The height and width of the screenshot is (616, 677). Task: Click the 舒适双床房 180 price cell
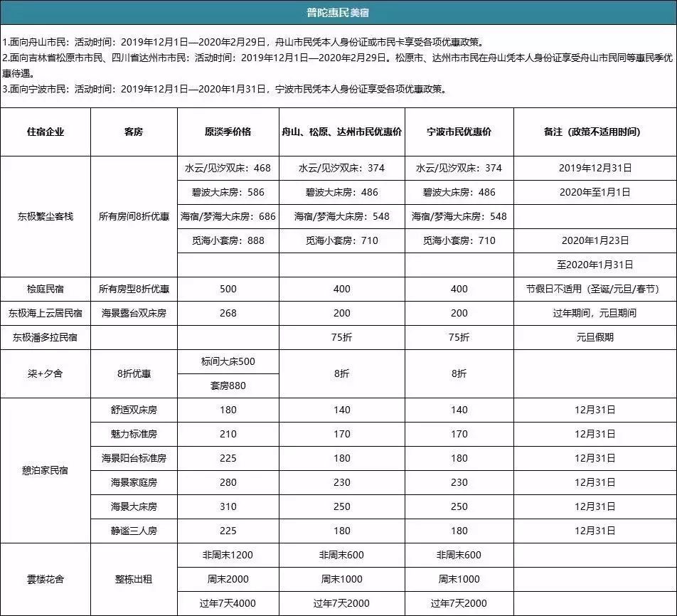[227, 410]
